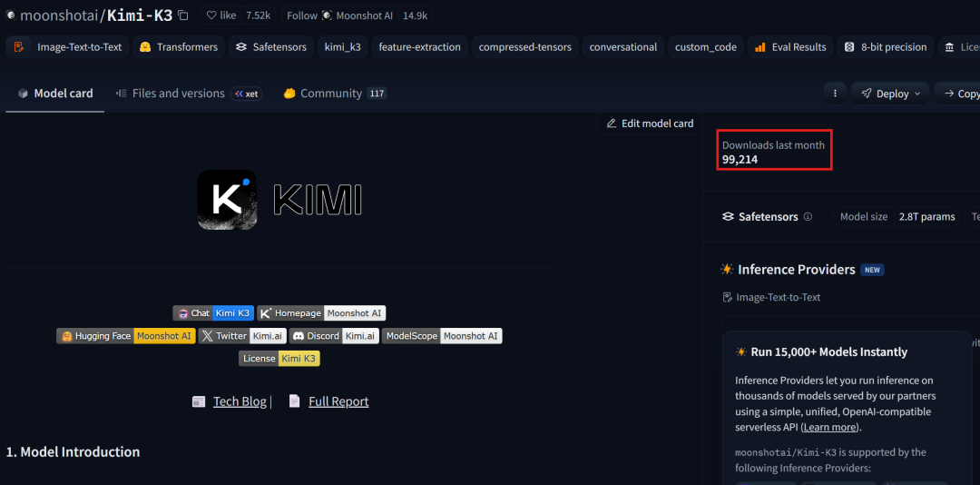This screenshot has height=485, width=980.
Task: Follow Moonshot AI button
Action: [x=340, y=15]
